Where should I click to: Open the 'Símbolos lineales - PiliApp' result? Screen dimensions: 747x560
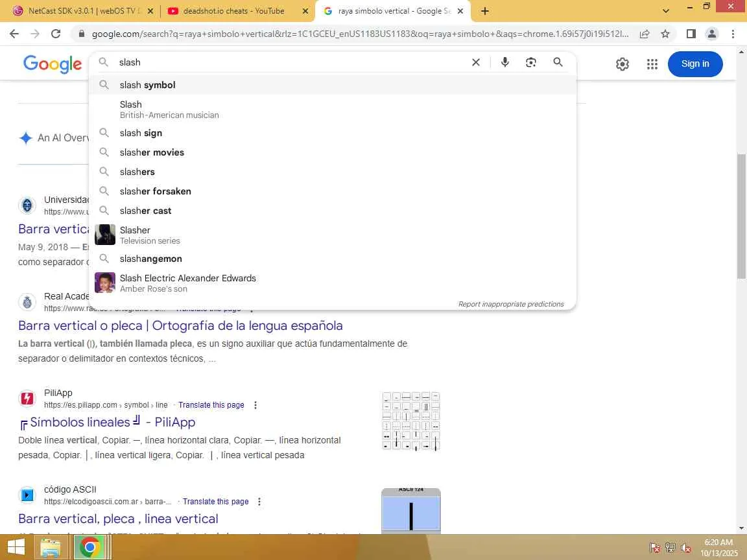point(107,422)
